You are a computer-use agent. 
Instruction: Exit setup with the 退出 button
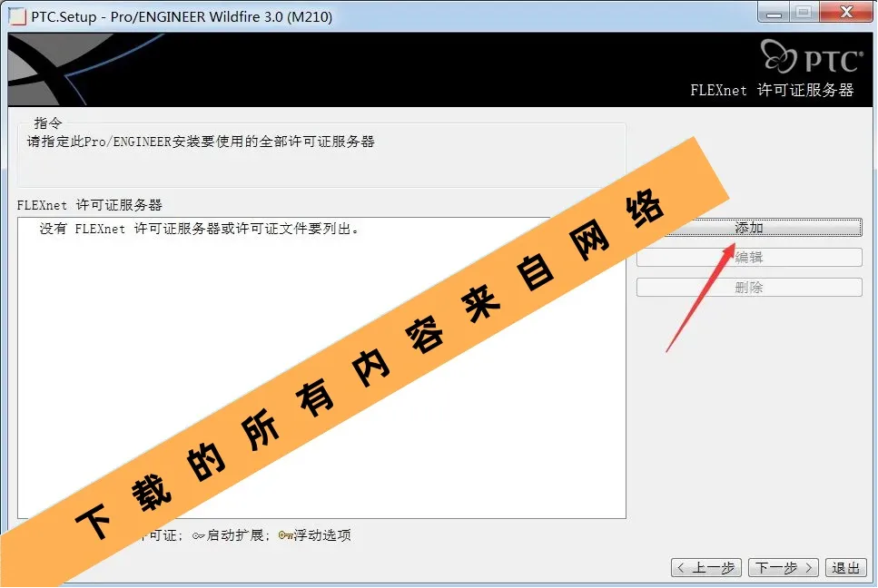coord(845,568)
